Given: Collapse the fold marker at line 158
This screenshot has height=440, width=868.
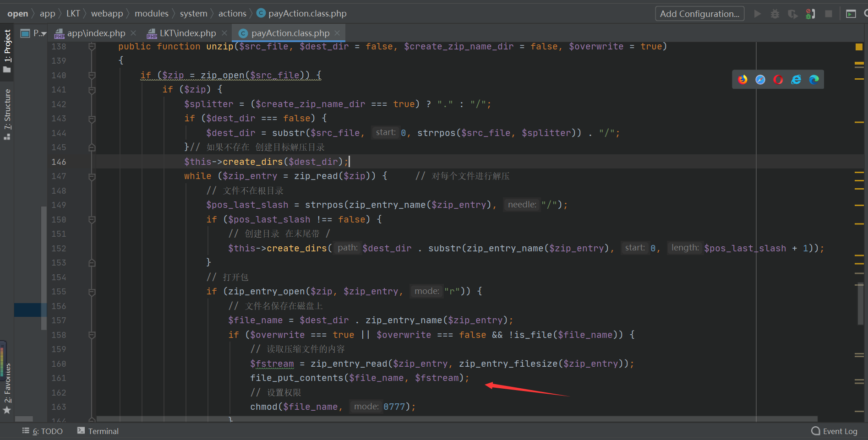Looking at the screenshot, I should tap(92, 335).
